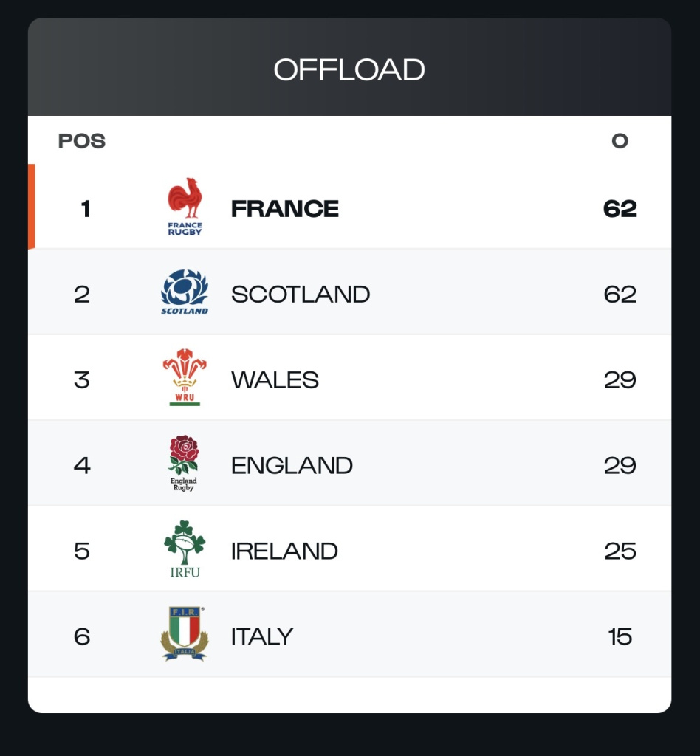The height and width of the screenshot is (756, 700).
Task: Click Ireland's offload value 25
Action: [x=620, y=551]
